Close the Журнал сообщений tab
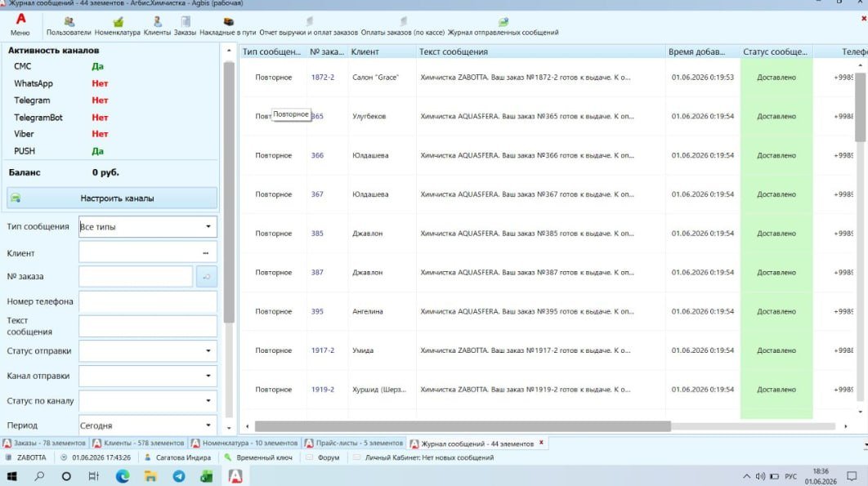 (x=541, y=443)
